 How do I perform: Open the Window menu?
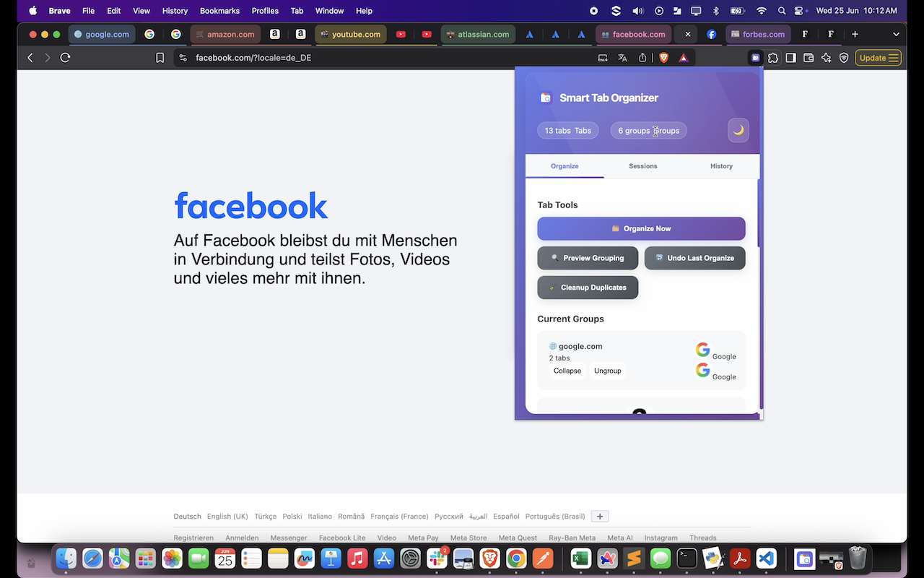(x=329, y=11)
